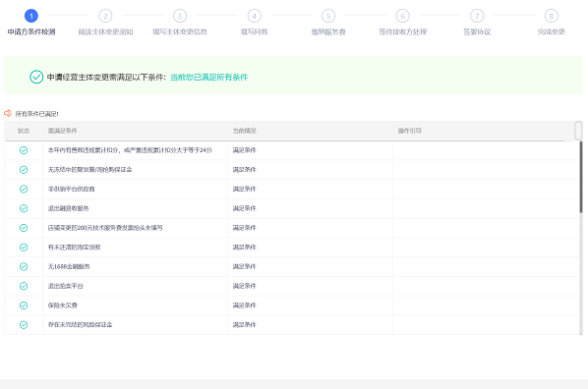Click the step 6 circle in the progress bar
588x389 pixels.
(403, 16)
